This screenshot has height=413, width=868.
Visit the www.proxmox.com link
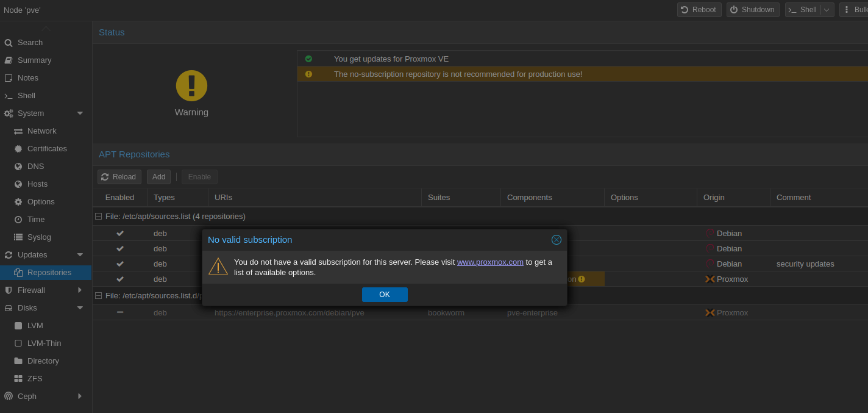pyautogui.click(x=489, y=262)
